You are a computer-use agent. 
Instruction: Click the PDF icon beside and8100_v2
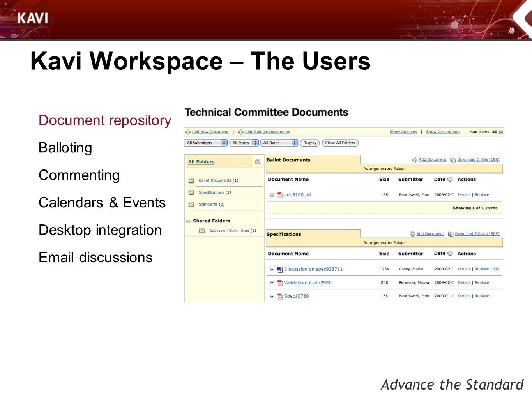coord(280,195)
